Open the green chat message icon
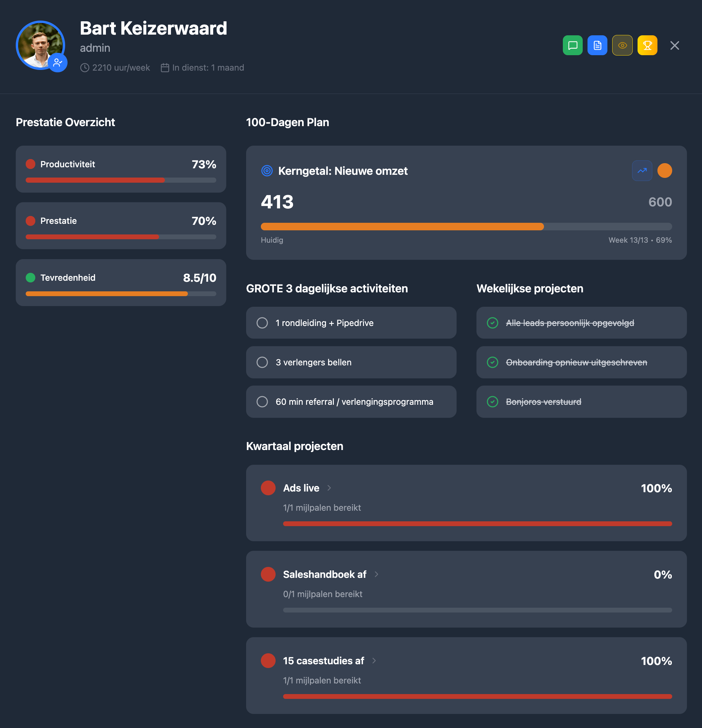 (572, 45)
